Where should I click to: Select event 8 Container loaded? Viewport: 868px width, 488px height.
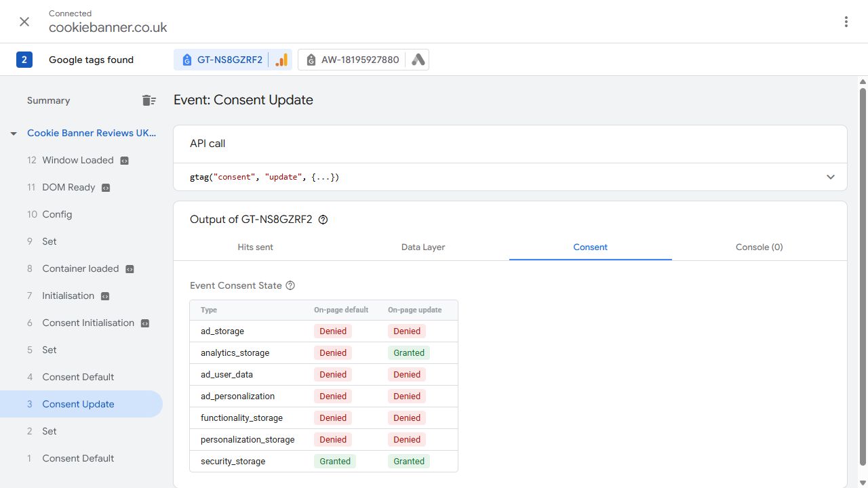tap(81, 268)
